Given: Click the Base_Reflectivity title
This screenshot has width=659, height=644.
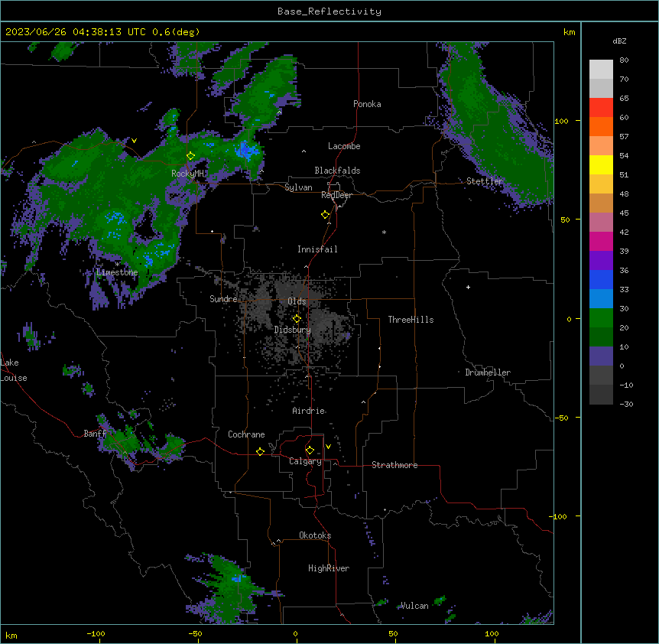Looking at the screenshot, I should point(329,11).
